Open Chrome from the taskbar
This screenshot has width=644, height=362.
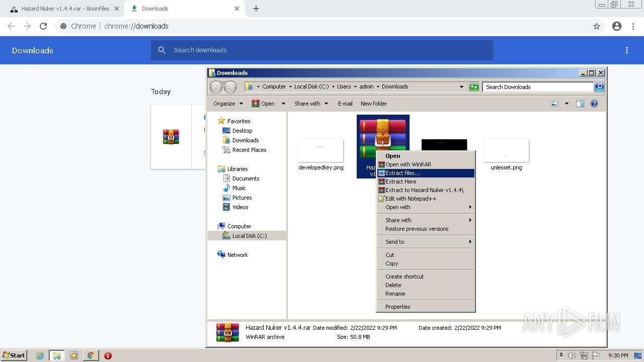[91, 355]
